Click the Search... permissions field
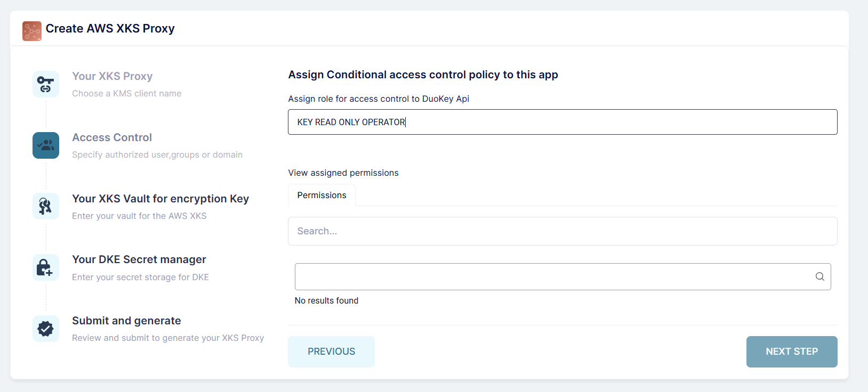868x392 pixels. click(x=562, y=231)
